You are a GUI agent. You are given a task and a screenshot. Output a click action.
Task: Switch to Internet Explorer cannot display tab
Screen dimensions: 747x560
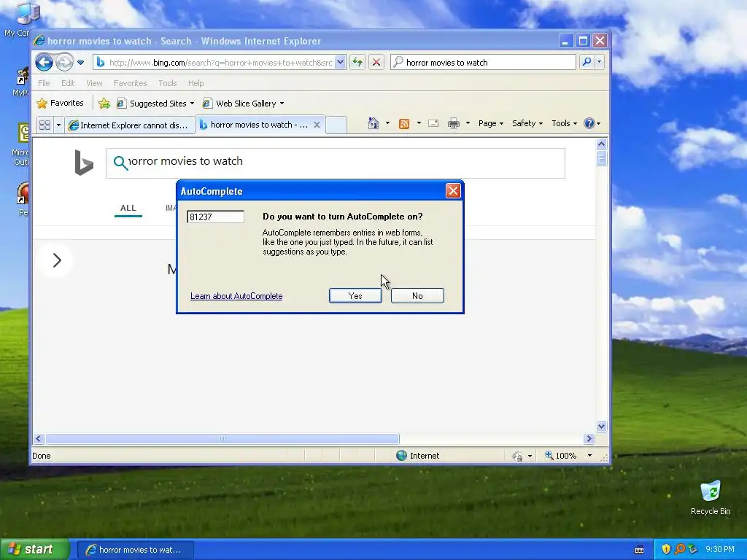pyautogui.click(x=130, y=125)
